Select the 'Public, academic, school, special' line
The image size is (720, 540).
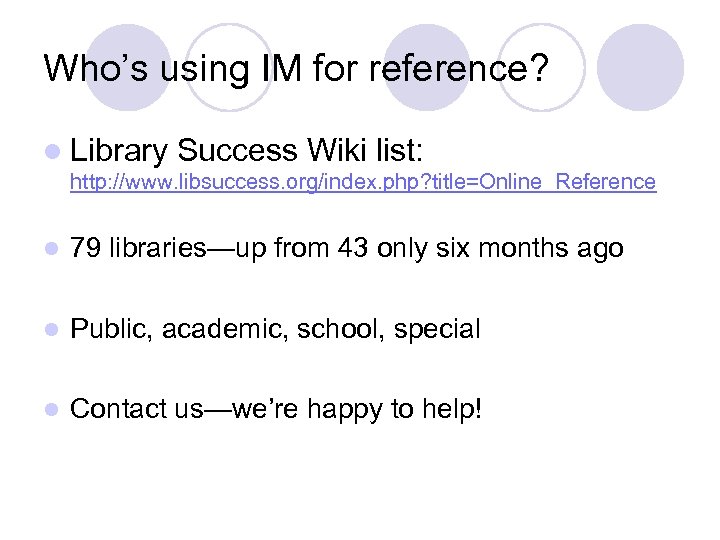(x=276, y=329)
